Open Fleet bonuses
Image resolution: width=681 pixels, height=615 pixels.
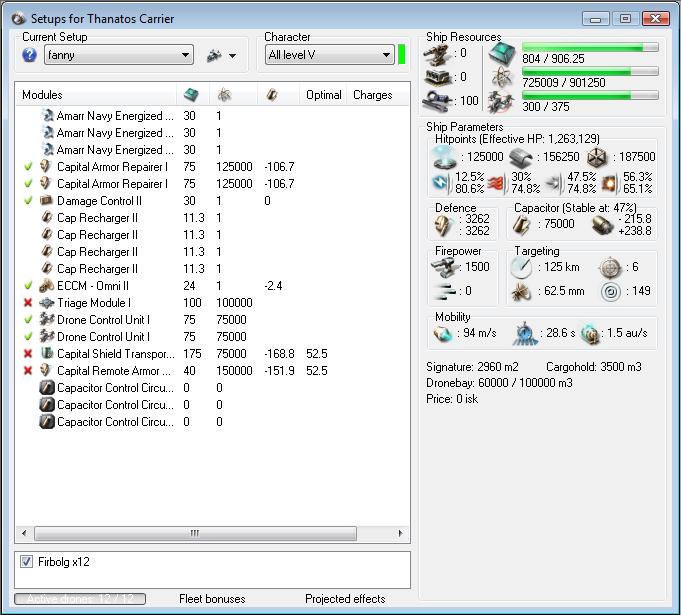point(212,599)
